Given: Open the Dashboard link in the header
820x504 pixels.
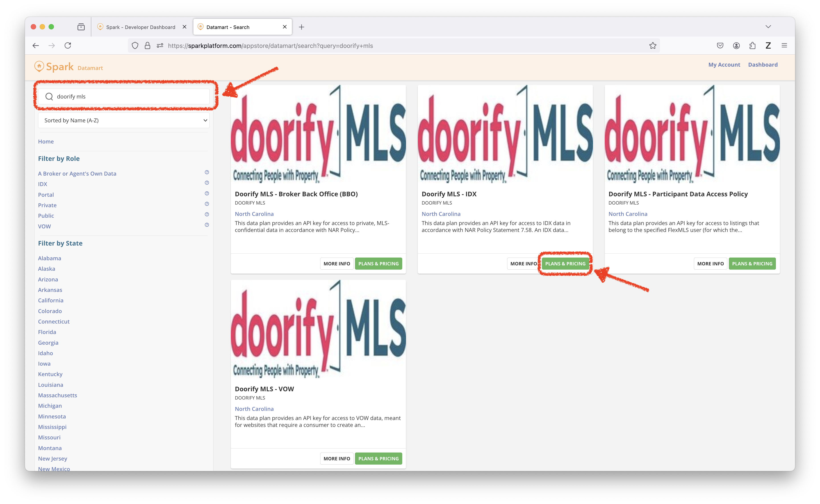Looking at the screenshot, I should [x=763, y=65].
